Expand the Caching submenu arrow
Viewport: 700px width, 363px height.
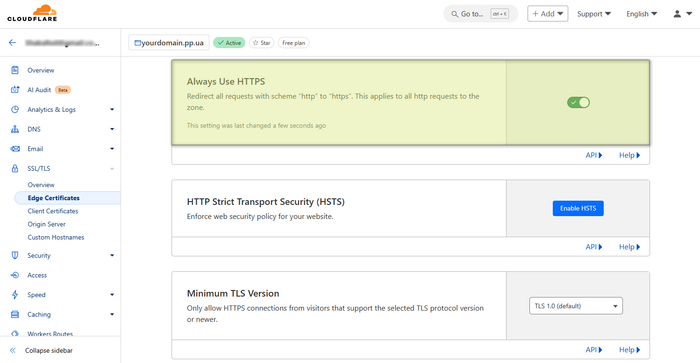[x=112, y=314]
